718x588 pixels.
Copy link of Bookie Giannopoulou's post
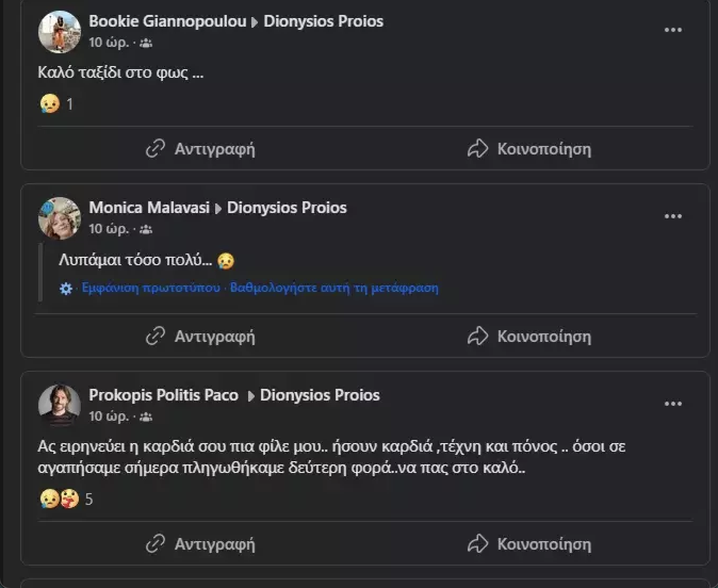click(201, 149)
